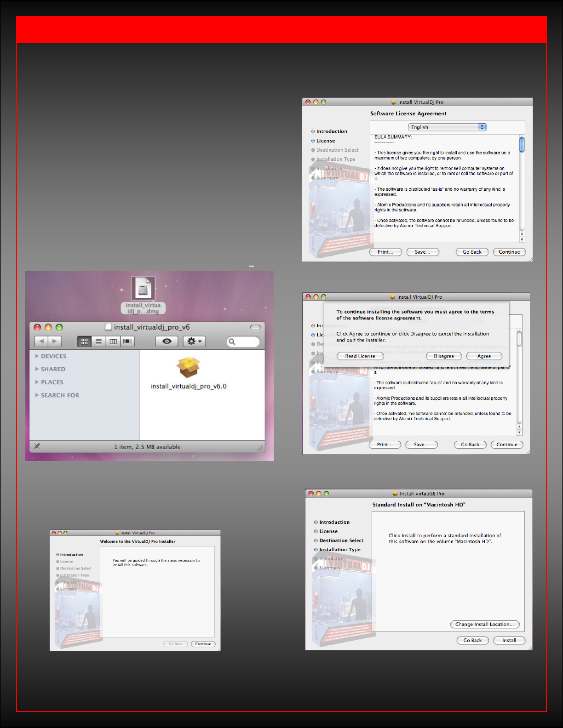The width and height of the screenshot is (563, 728).
Task: Open the English language dropdown
Action: 447,127
